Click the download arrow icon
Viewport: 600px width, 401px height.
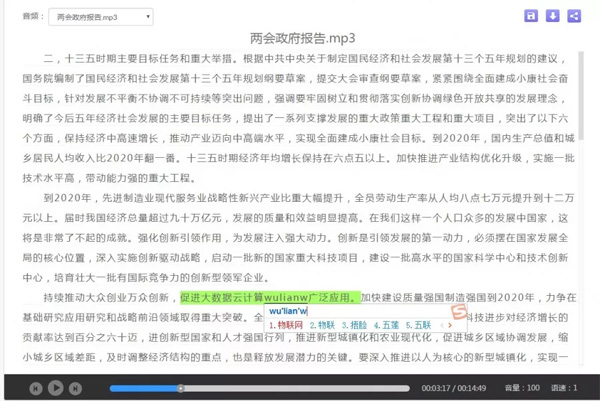553,16
